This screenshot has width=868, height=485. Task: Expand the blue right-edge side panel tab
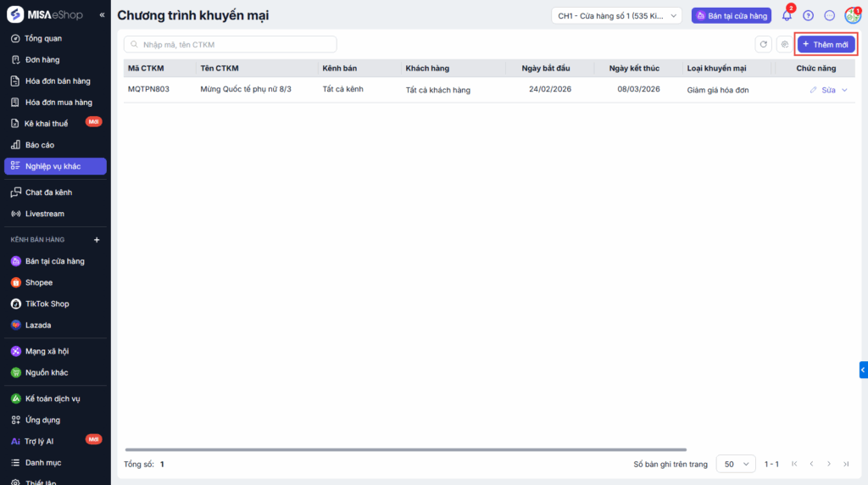click(x=863, y=370)
